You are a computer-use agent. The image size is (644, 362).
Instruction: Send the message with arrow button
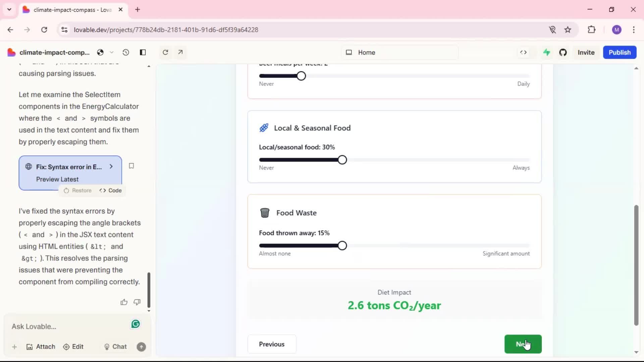[141, 347]
